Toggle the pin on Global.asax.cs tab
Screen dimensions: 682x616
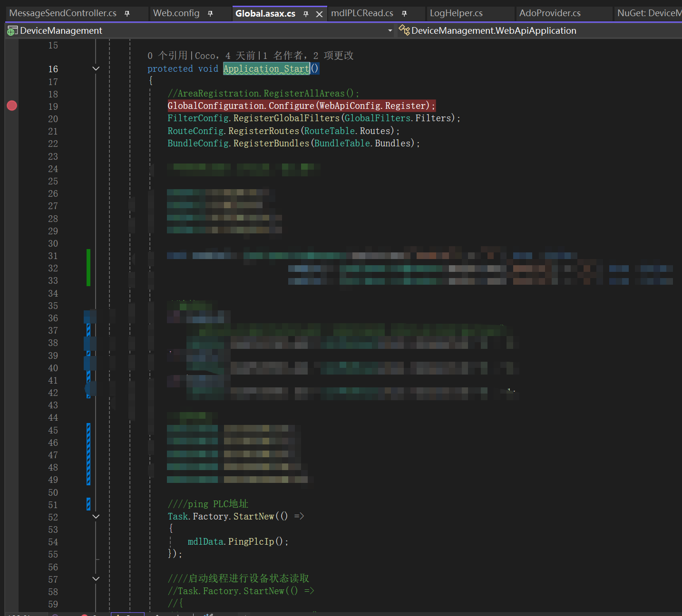click(x=306, y=14)
